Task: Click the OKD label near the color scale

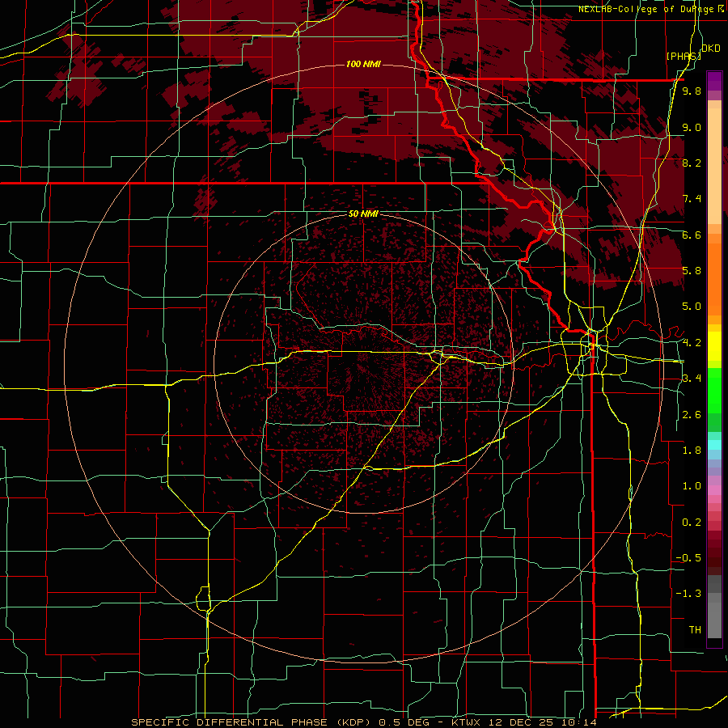Action: pos(710,49)
